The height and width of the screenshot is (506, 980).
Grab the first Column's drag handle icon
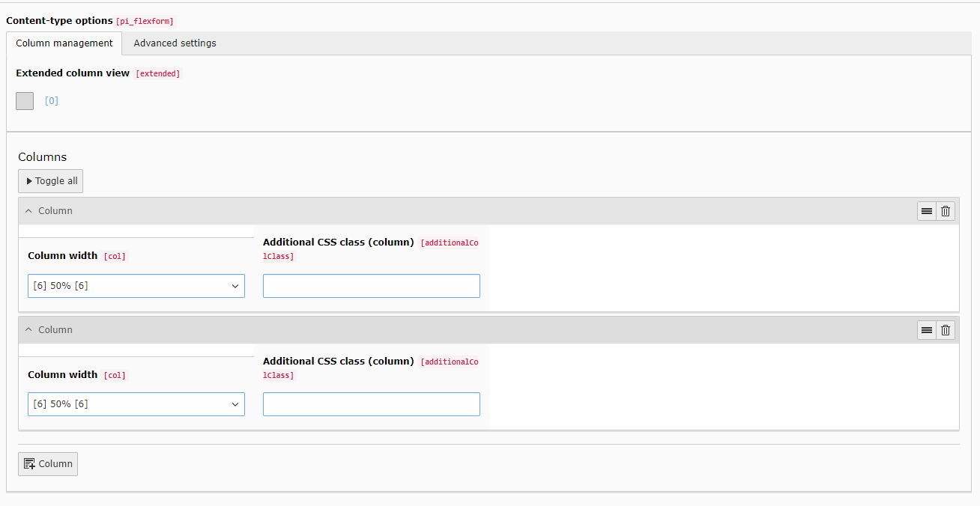pyautogui.click(x=927, y=211)
